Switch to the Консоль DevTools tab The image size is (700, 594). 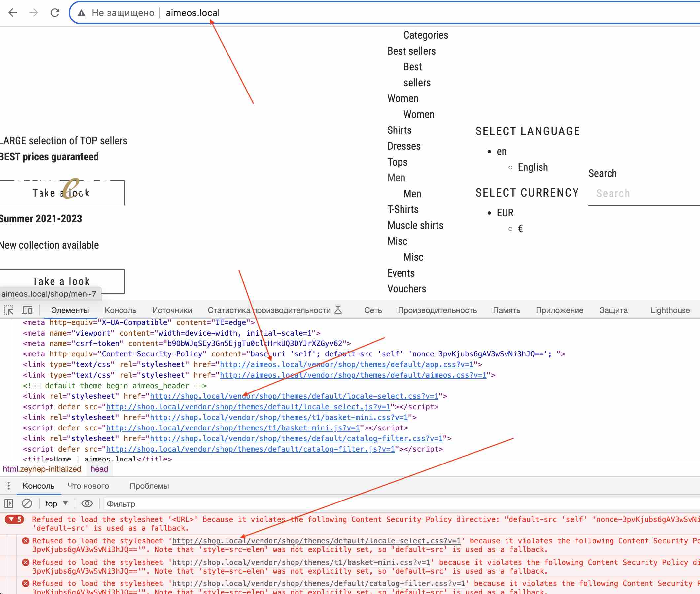tap(121, 310)
